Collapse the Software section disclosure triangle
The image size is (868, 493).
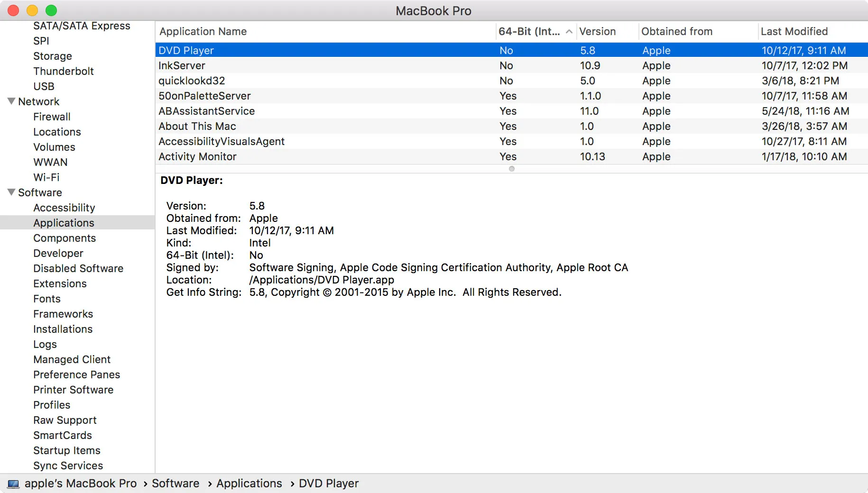tap(11, 192)
